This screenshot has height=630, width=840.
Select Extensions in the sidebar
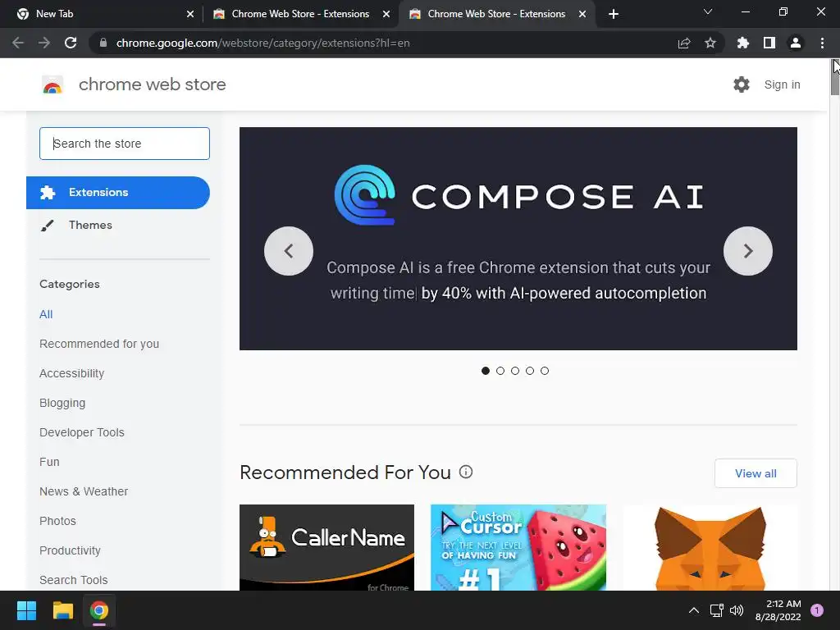[118, 192]
